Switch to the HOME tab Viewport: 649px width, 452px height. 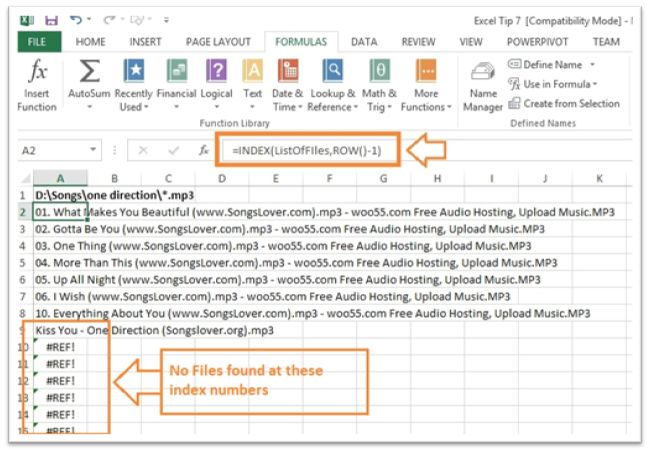(x=90, y=42)
